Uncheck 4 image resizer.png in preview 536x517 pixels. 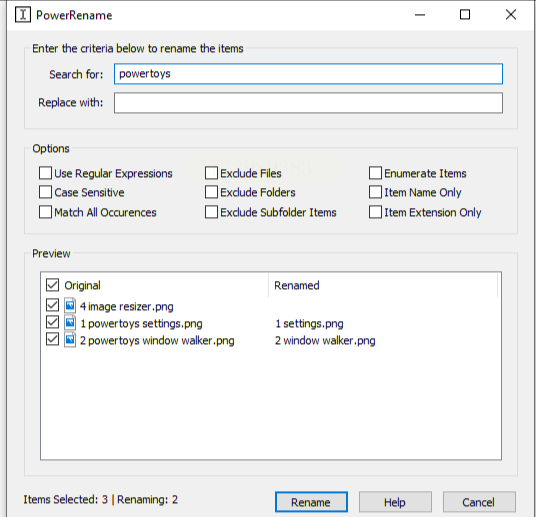pyautogui.click(x=52, y=305)
